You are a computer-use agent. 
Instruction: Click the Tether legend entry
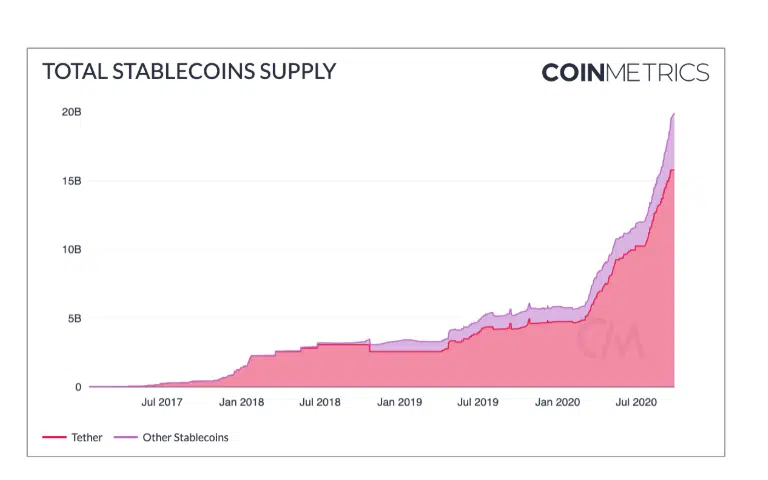pyautogui.click(x=72, y=437)
